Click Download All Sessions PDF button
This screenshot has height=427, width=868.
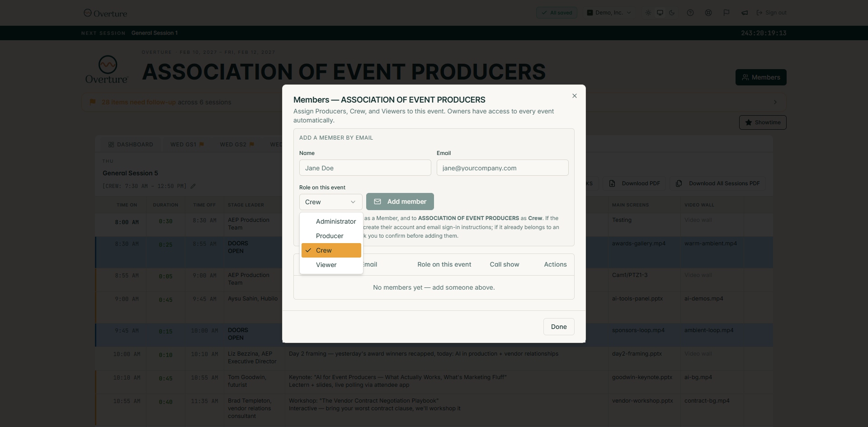coord(717,183)
